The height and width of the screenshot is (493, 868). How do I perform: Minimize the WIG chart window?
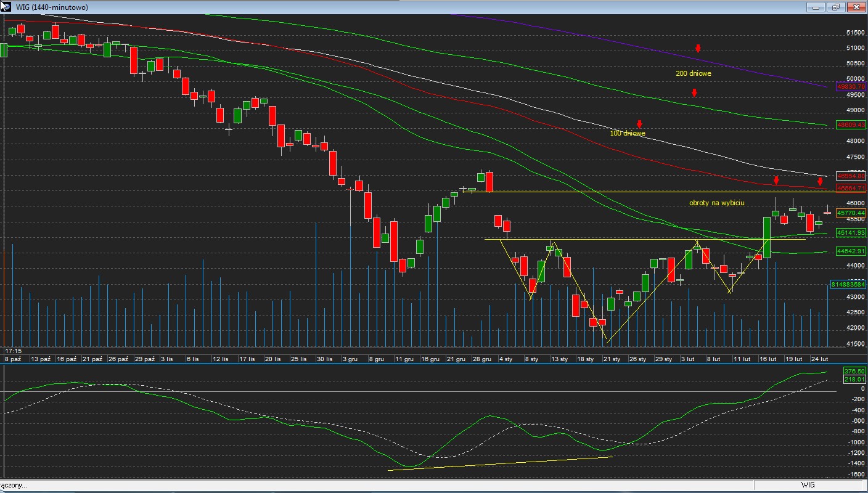click(816, 7)
